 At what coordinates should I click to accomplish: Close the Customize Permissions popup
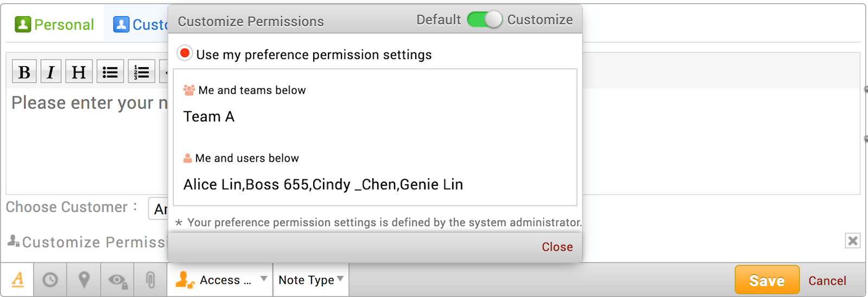557,247
